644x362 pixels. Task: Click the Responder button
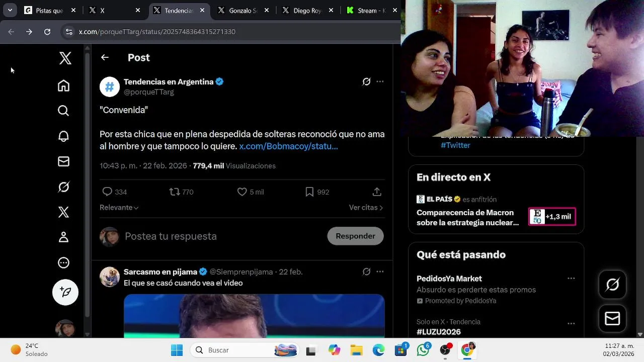pos(355,236)
